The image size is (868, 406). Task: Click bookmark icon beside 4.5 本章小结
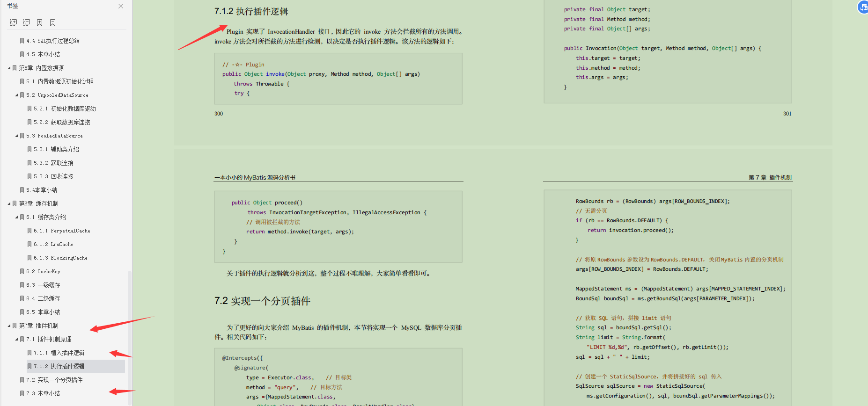22,54
